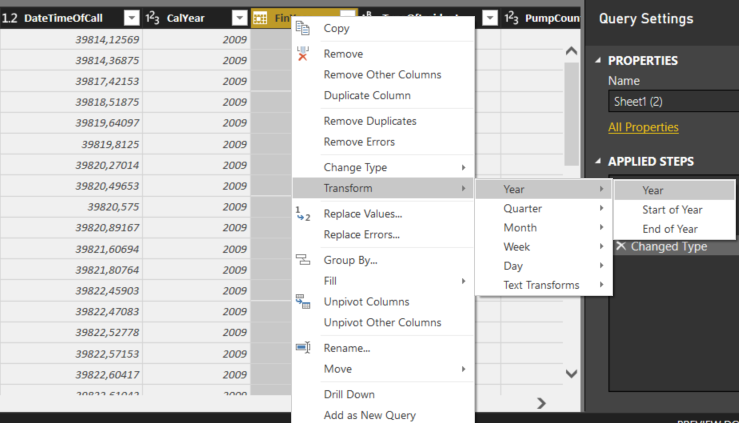The height and width of the screenshot is (423, 739).
Task: Collapse the Properties section
Action: pyautogui.click(x=598, y=60)
